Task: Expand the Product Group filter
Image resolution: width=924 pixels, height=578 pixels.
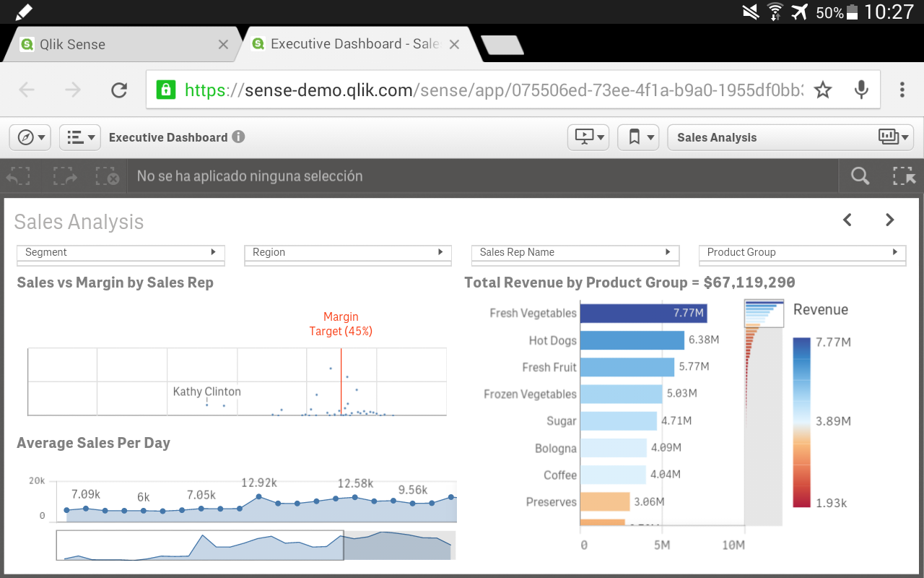Action: pyautogui.click(x=803, y=252)
